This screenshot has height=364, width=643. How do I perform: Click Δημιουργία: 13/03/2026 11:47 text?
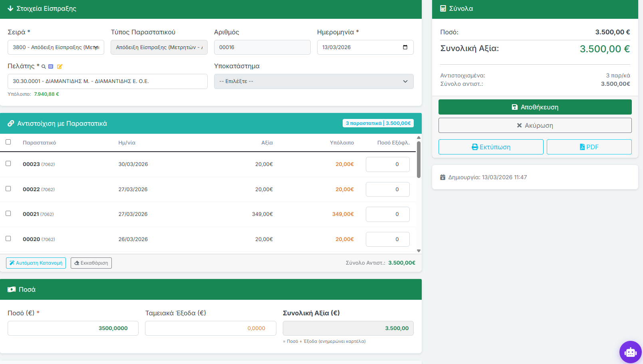(x=487, y=177)
